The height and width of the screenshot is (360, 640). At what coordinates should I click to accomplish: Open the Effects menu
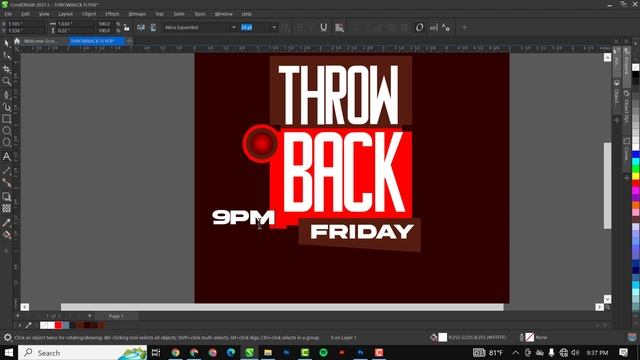pyautogui.click(x=112, y=14)
